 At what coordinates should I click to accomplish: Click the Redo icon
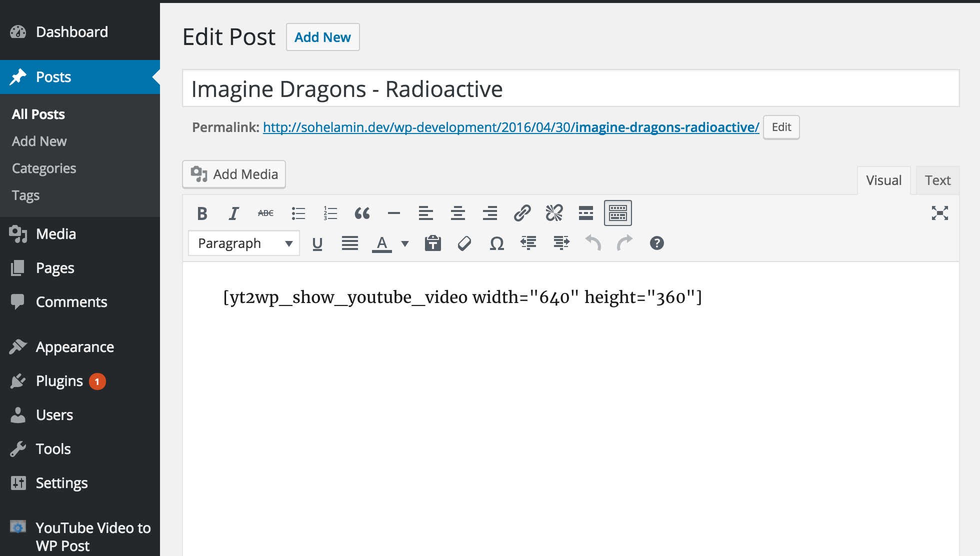pyautogui.click(x=624, y=243)
